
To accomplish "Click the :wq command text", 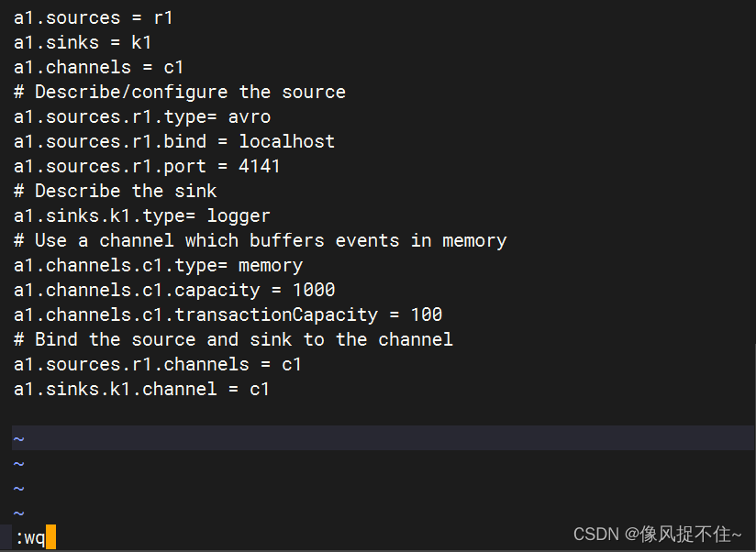I will coord(30,537).
